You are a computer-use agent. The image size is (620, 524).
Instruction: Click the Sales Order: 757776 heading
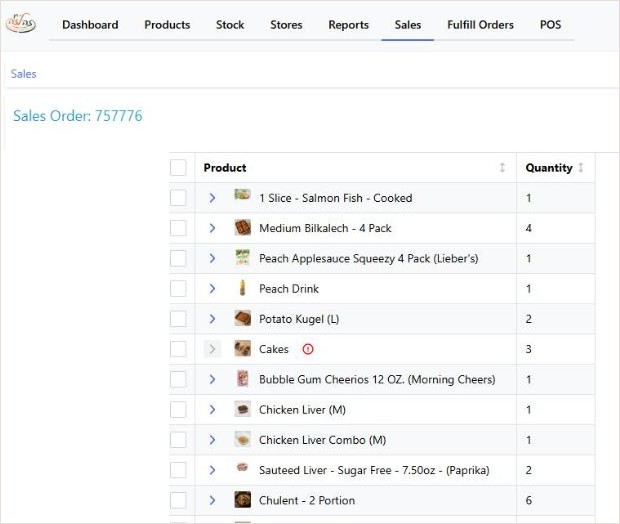(78, 116)
